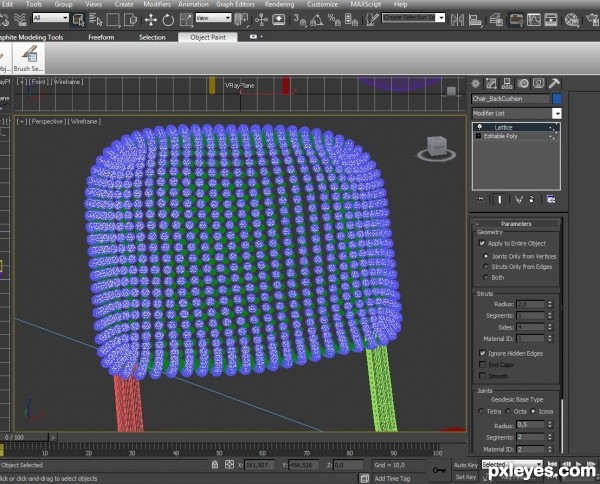Open Material Editor from toolbar

[572, 20]
